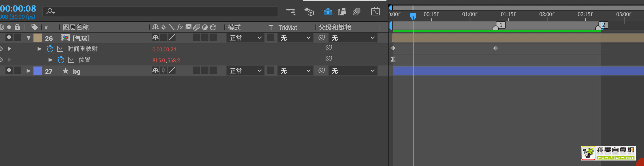Click the stopwatch for Position property

61,60
